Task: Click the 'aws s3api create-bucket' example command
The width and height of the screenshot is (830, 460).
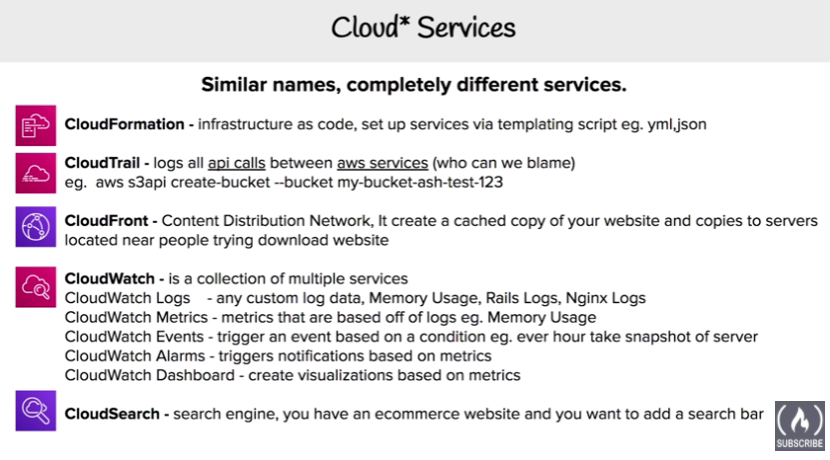Action: (x=299, y=183)
